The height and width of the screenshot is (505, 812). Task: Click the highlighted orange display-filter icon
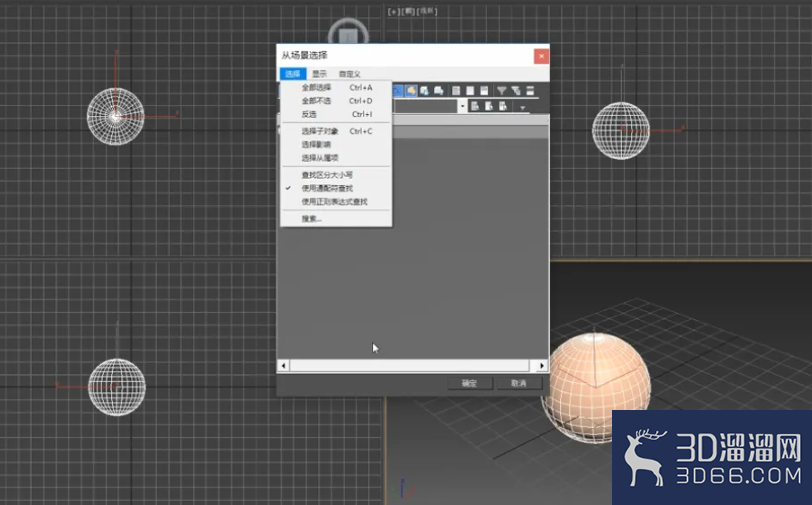click(x=411, y=91)
